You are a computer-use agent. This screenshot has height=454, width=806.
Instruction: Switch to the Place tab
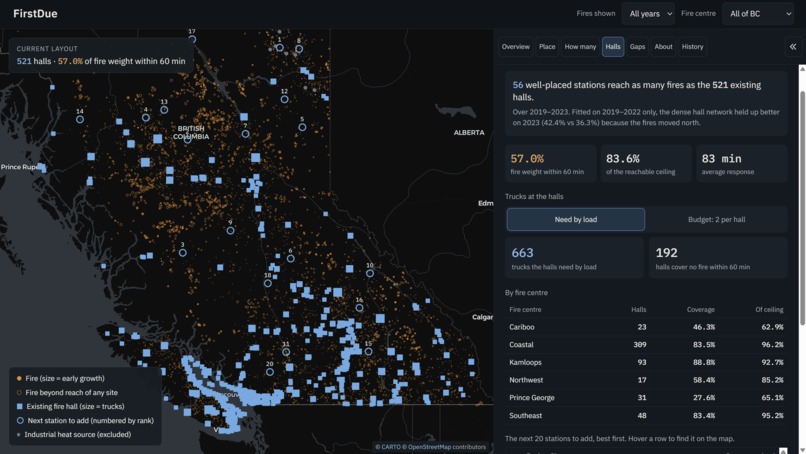[x=547, y=47]
